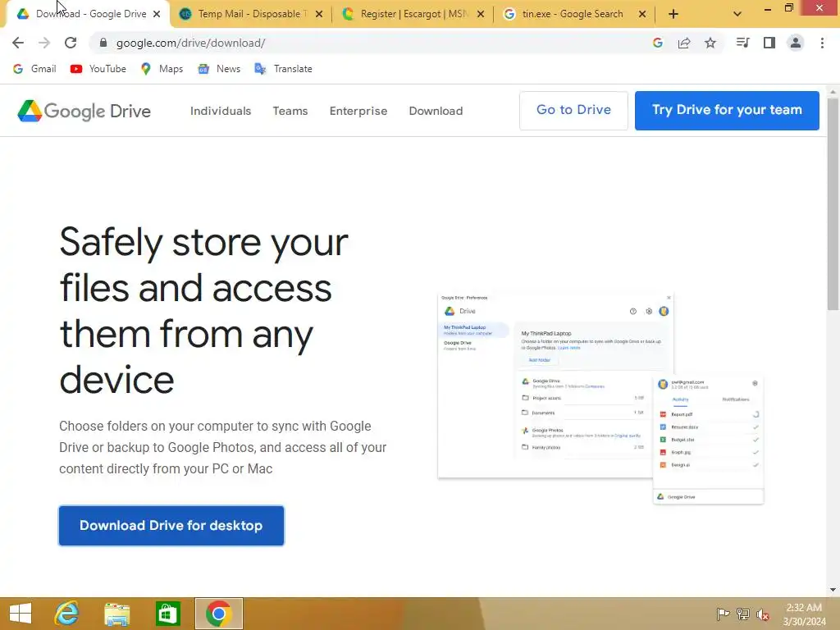
Task: Click the scrollbar down arrow
Action: pos(833,590)
